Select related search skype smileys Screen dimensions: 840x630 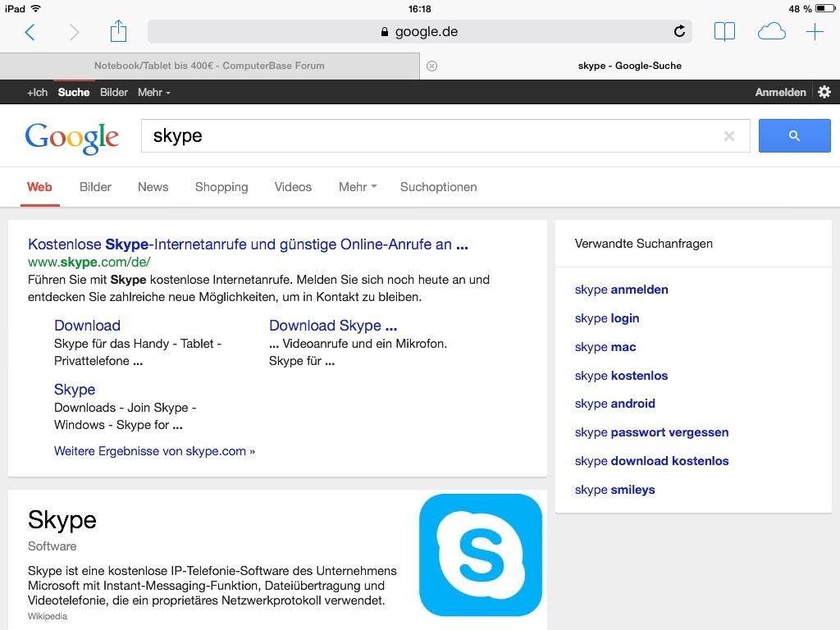click(x=615, y=490)
